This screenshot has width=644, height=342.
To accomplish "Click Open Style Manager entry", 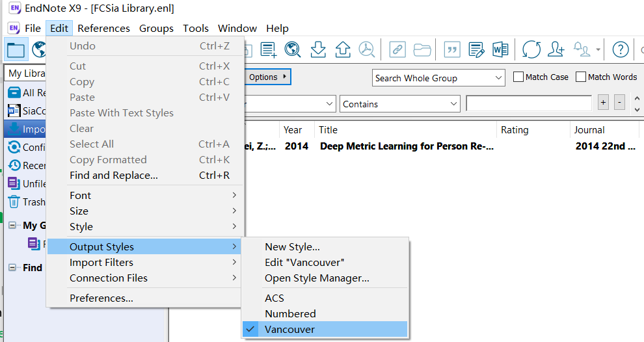I will (325, 278).
